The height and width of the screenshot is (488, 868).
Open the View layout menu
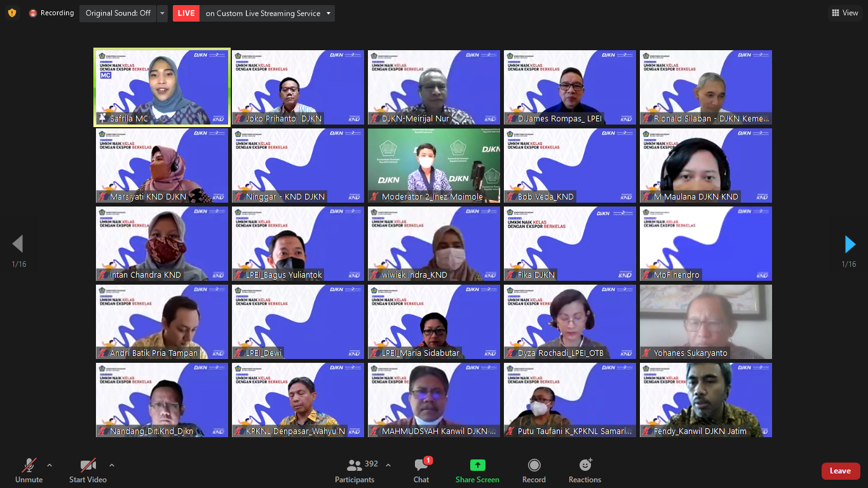click(x=844, y=13)
